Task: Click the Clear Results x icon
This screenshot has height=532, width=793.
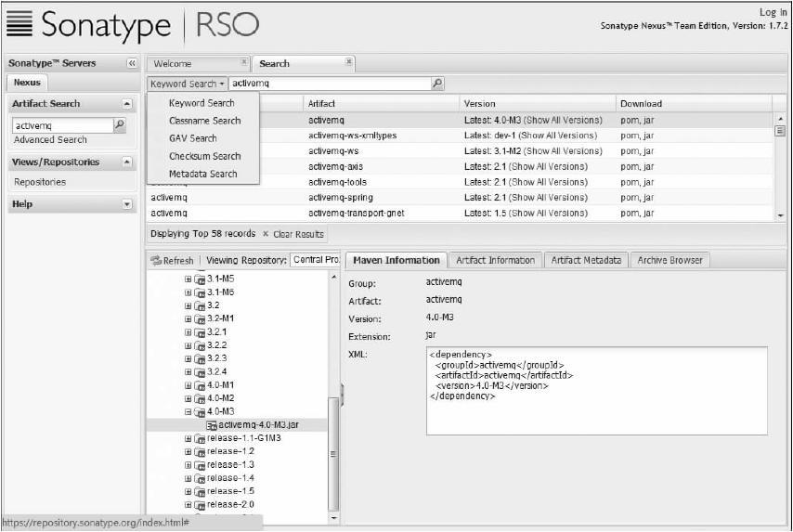Action: pos(266,234)
